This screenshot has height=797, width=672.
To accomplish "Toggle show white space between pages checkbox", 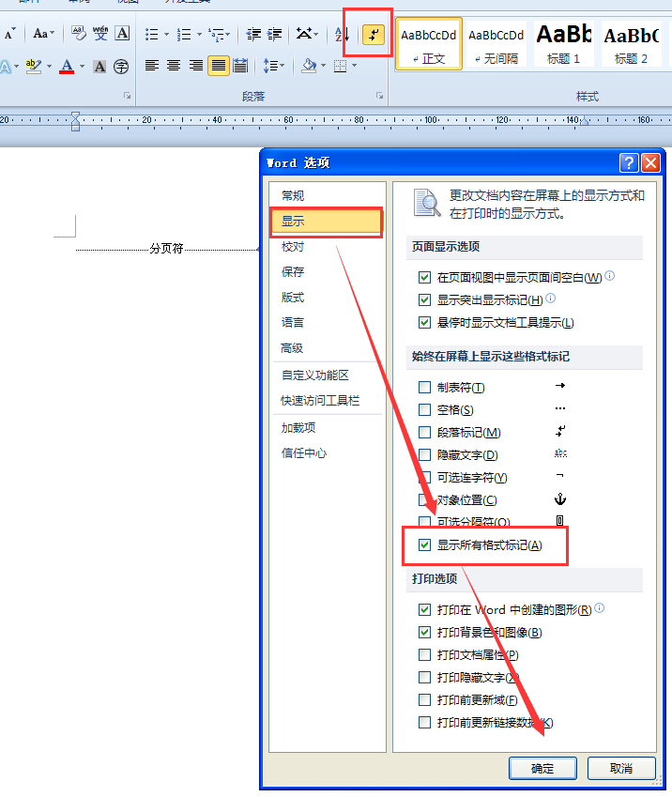I will point(424,277).
